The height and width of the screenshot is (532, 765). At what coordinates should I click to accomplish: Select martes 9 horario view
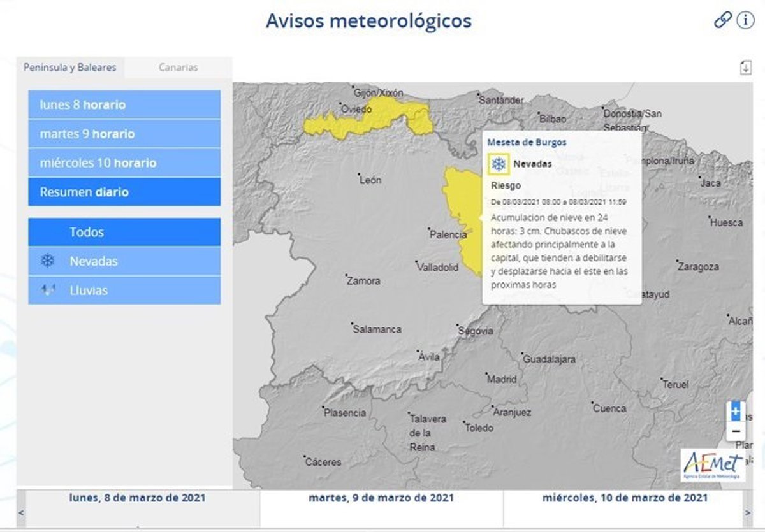point(124,134)
